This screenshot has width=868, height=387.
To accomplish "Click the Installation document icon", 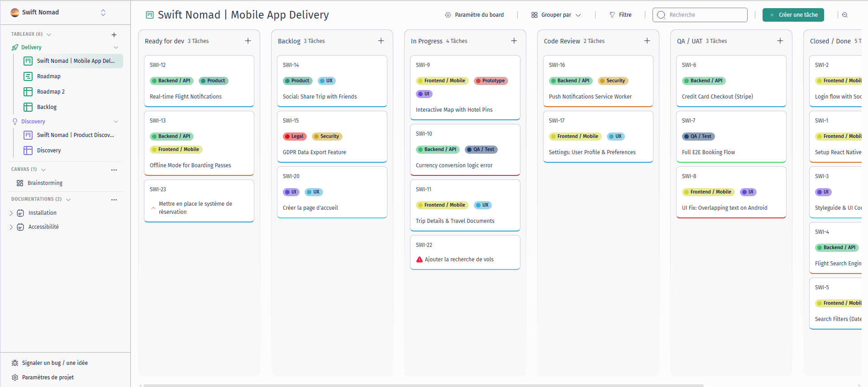I will (20, 213).
